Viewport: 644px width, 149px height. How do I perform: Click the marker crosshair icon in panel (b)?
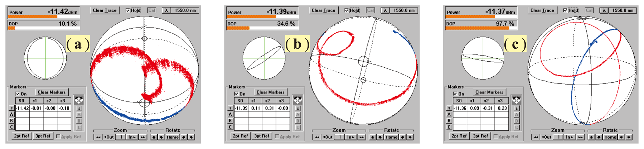(x=297, y=100)
